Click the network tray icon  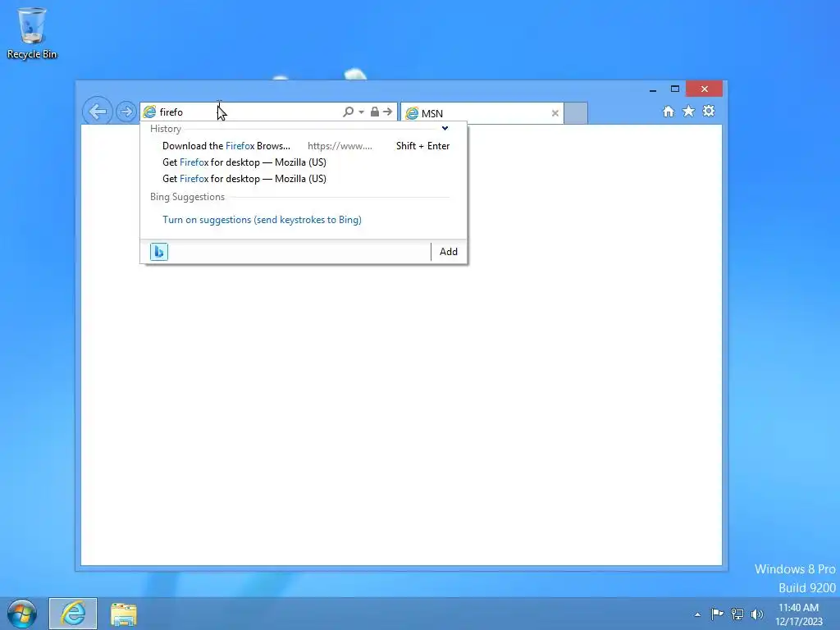pos(737,614)
